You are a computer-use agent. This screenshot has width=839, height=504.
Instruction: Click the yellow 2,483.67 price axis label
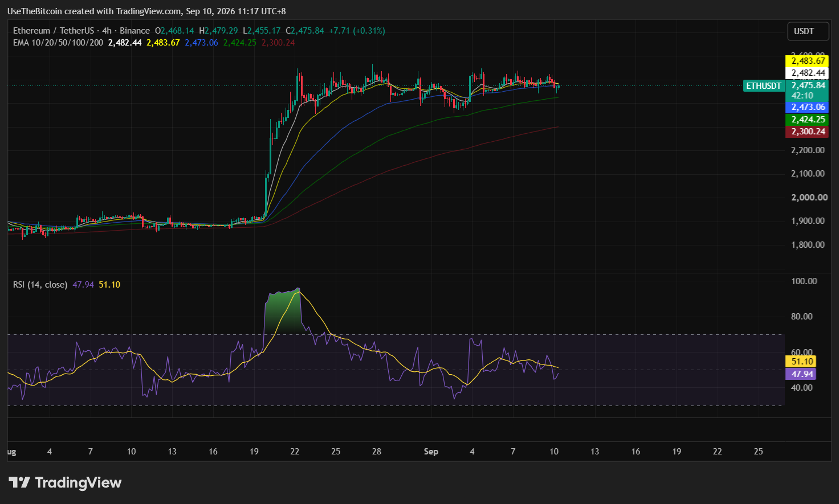pos(807,61)
